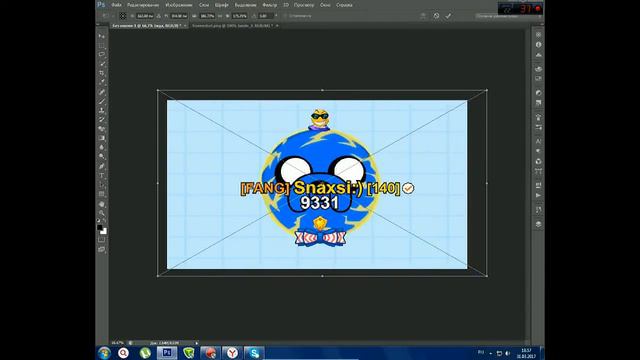The width and height of the screenshot is (640, 360).
Task: Swap foreground and background colors
Action: point(105,221)
